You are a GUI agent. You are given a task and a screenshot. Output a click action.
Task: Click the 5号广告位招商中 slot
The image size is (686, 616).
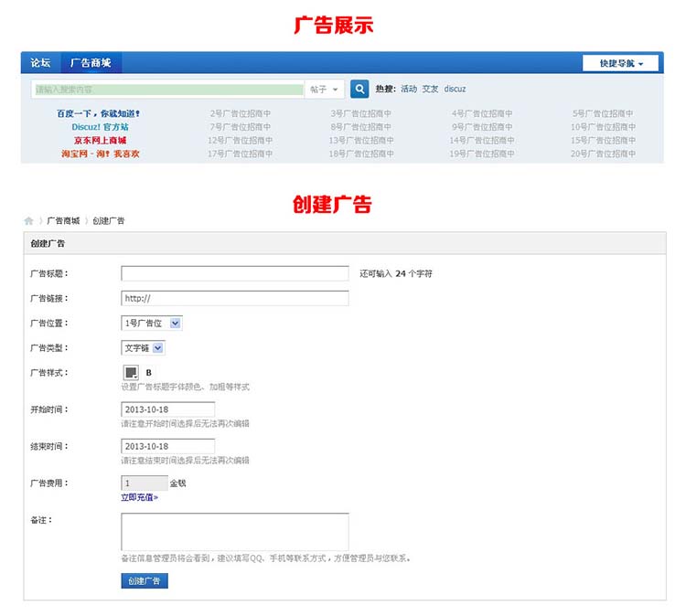(x=603, y=113)
